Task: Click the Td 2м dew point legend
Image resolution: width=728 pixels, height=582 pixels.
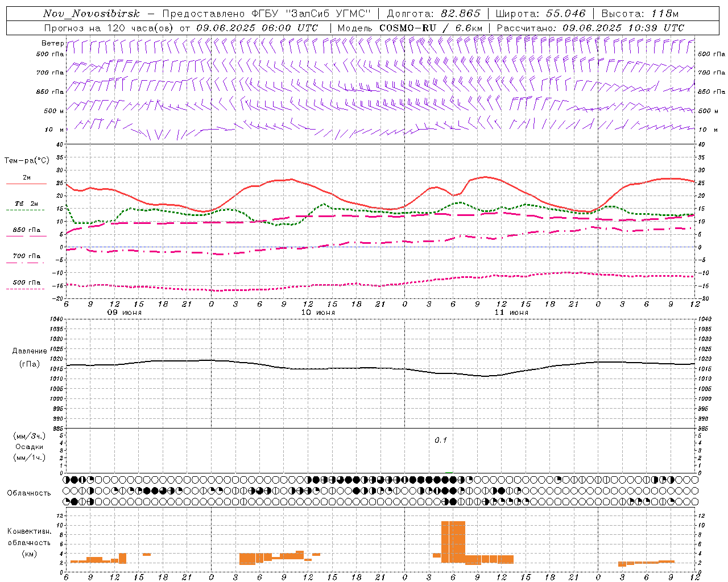Action: pos(27,203)
